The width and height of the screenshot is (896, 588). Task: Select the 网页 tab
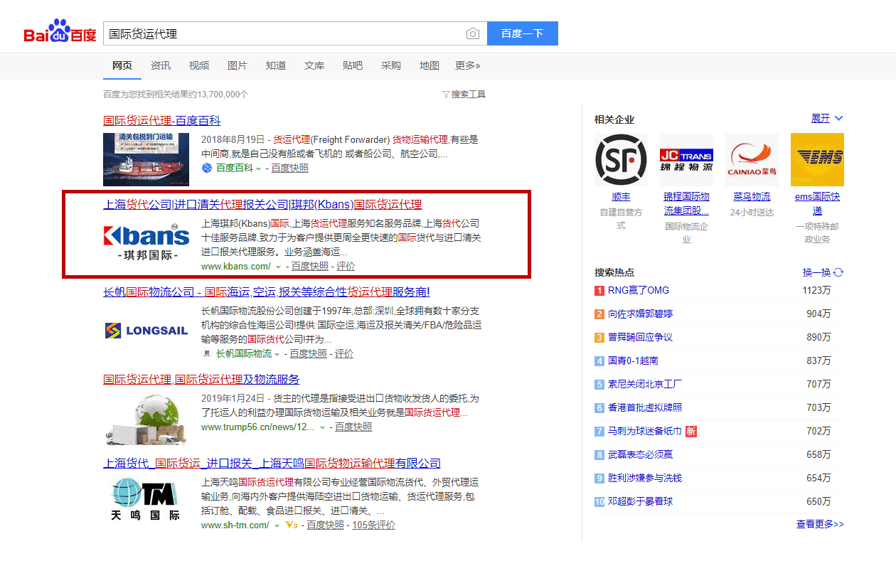[122, 65]
